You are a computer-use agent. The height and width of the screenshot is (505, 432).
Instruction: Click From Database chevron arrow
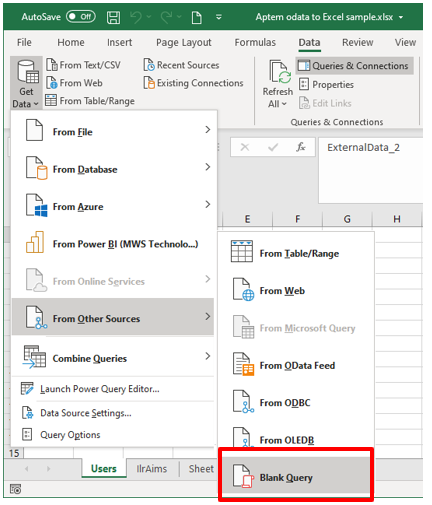(208, 167)
